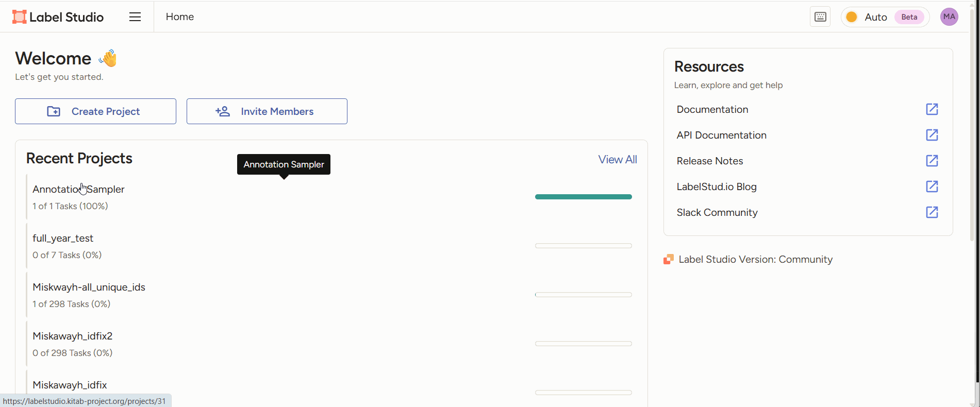Click the Label Studio logo
This screenshot has height=407, width=980.
coord(58,17)
